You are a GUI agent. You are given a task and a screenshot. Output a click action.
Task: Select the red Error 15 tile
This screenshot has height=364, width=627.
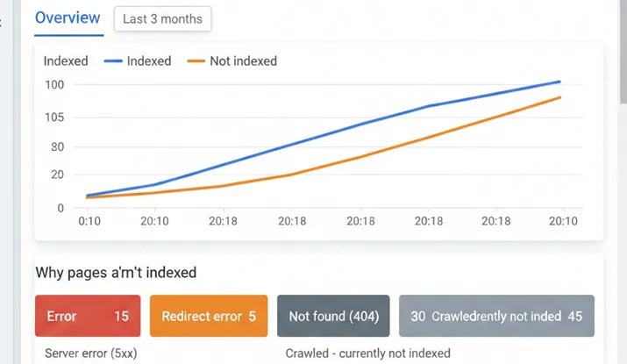(88, 316)
